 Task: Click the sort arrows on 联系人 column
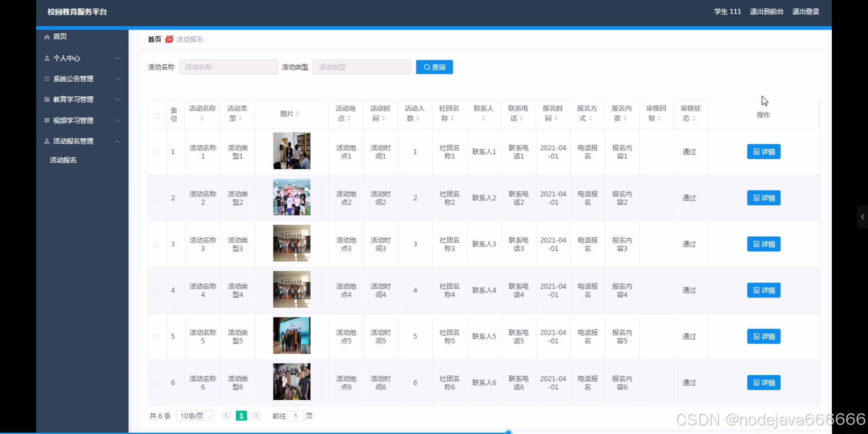[x=483, y=118]
